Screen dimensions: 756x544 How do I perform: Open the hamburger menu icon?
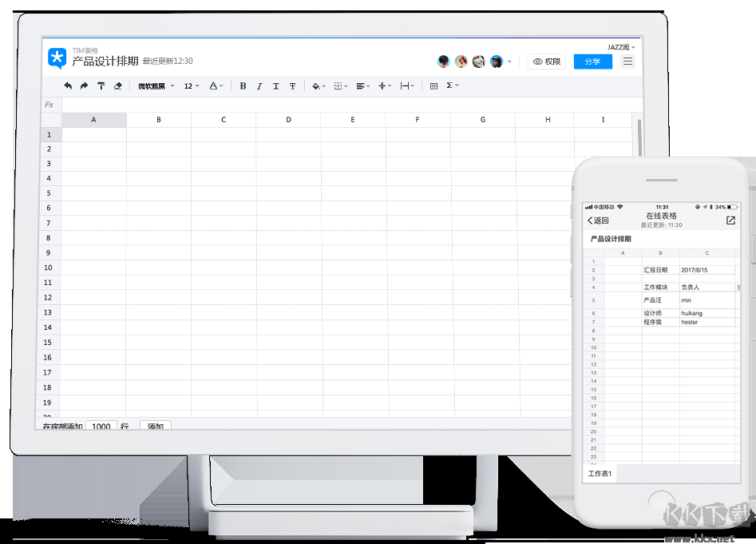627,62
